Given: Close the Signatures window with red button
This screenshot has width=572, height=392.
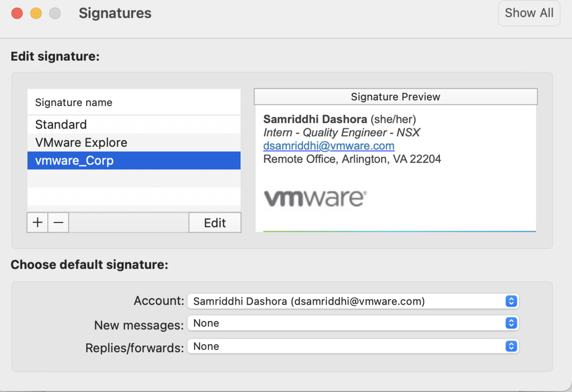Looking at the screenshot, I should coord(17,13).
